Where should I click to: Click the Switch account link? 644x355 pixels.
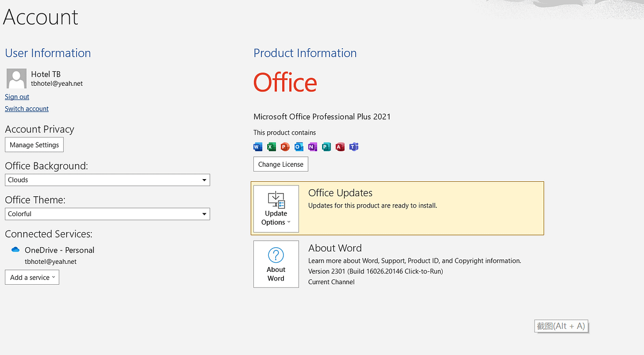coord(26,108)
